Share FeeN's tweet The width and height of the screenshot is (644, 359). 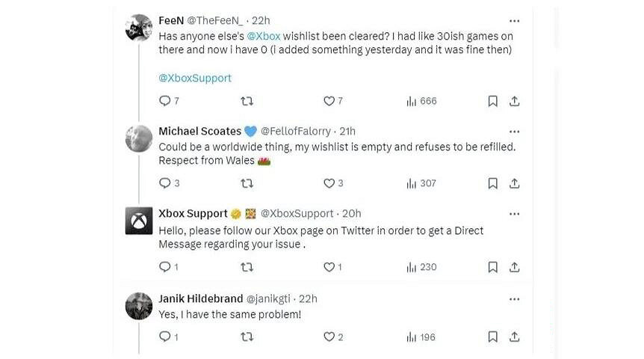515,101
